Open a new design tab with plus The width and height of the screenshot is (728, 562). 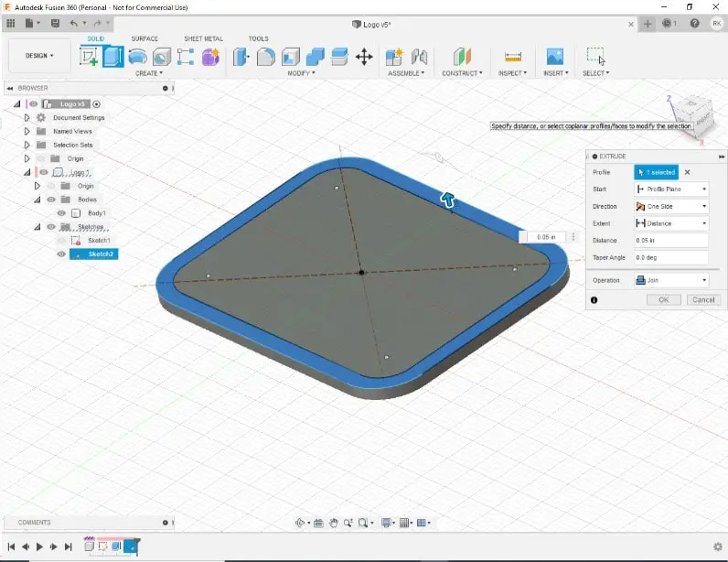click(648, 24)
